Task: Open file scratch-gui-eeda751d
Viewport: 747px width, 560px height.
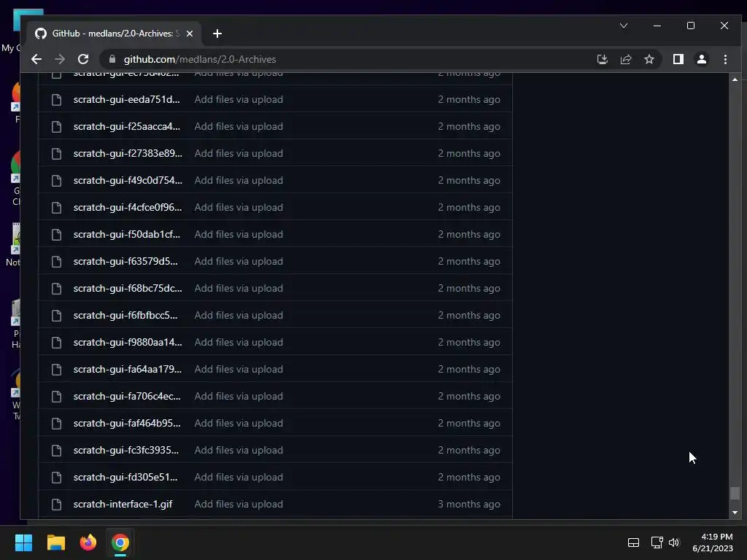Action: [126, 99]
